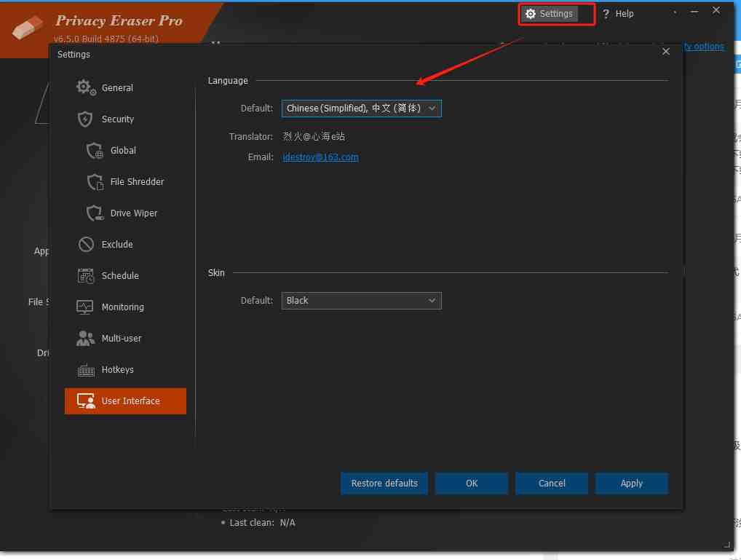Click the Restore defaults button
The image size is (741, 560).
coord(384,483)
